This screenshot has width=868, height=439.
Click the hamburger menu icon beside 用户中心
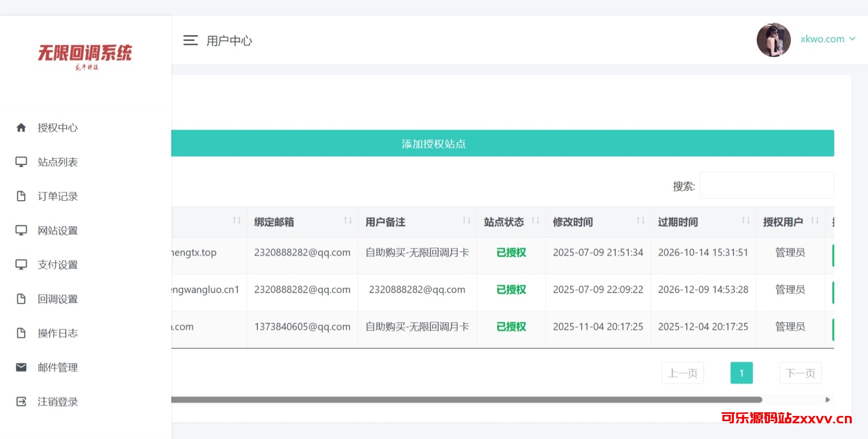(190, 40)
